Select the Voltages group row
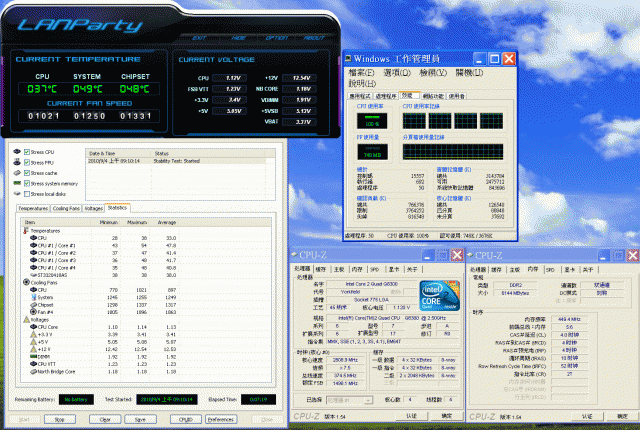 pos(145,319)
